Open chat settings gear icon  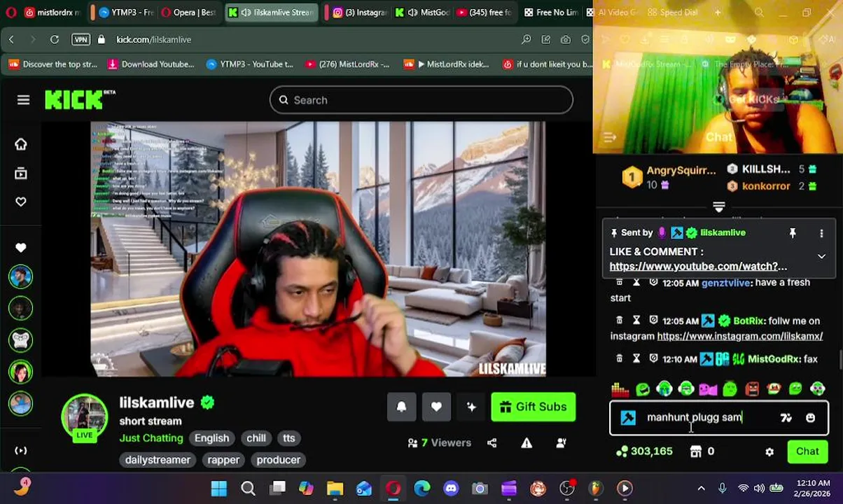point(769,452)
